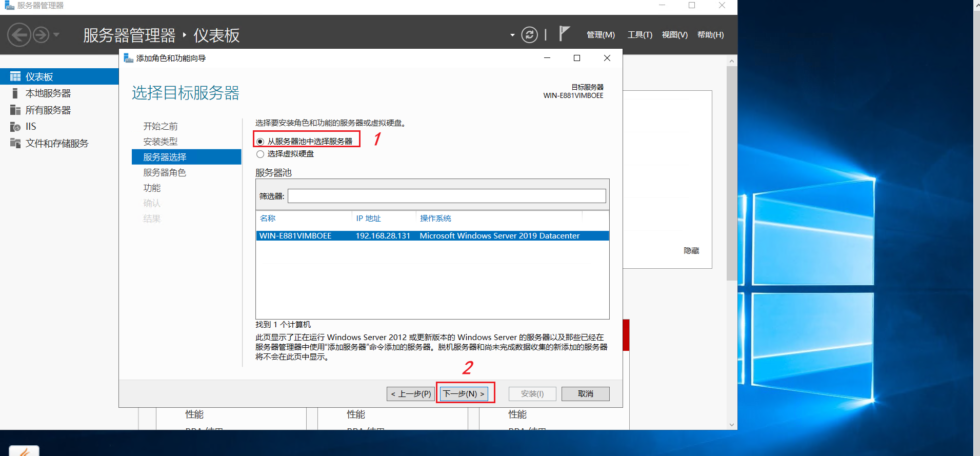The height and width of the screenshot is (456, 980).
Task: Click the refresh icon in the header
Action: pos(529,35)
